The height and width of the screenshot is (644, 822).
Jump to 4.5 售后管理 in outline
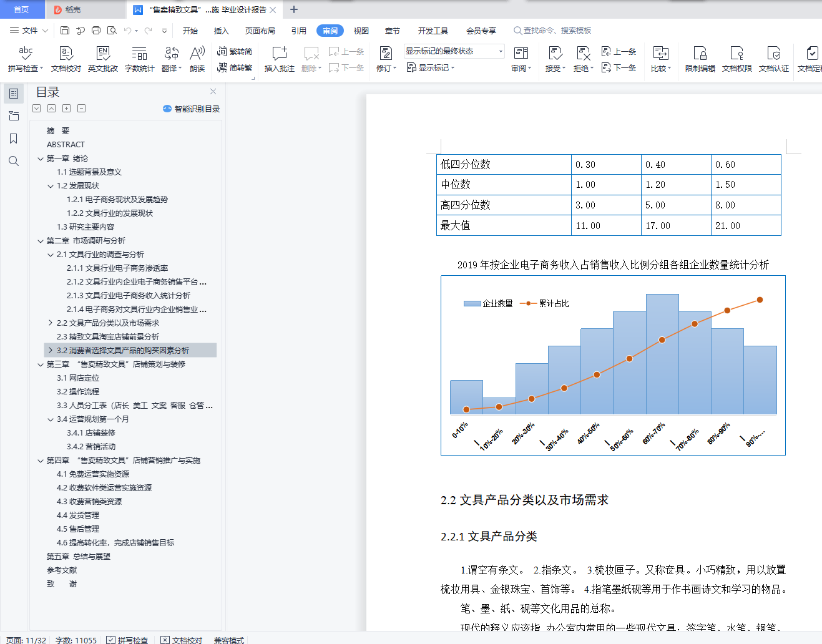click(x=78, y=529)
